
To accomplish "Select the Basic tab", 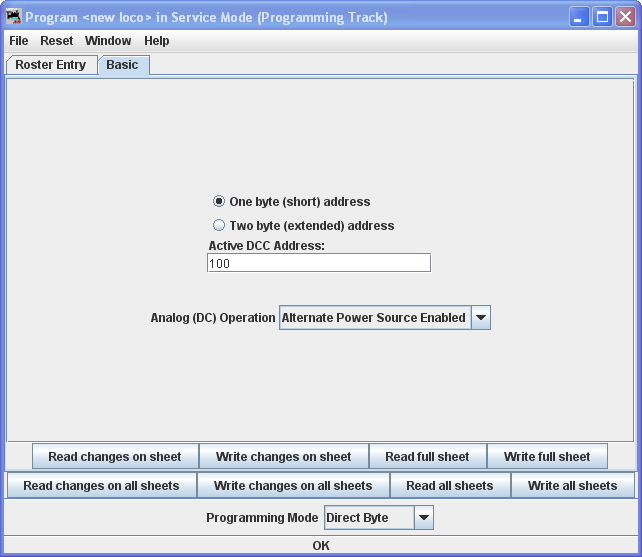I will coord(123,65).
